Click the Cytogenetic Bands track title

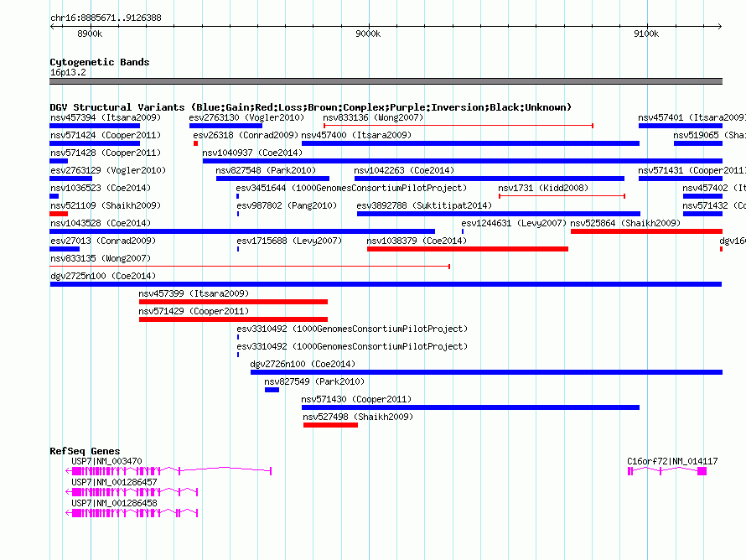(100, 62)
